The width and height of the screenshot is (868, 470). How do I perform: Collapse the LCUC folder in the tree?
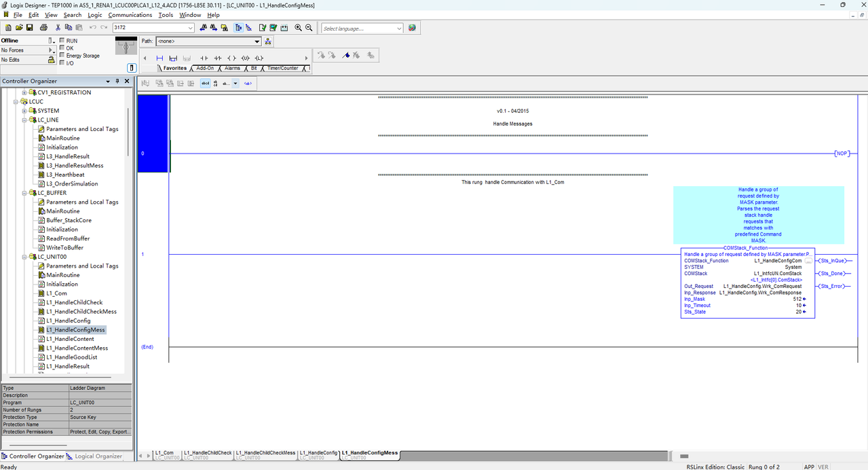[16, 101]
